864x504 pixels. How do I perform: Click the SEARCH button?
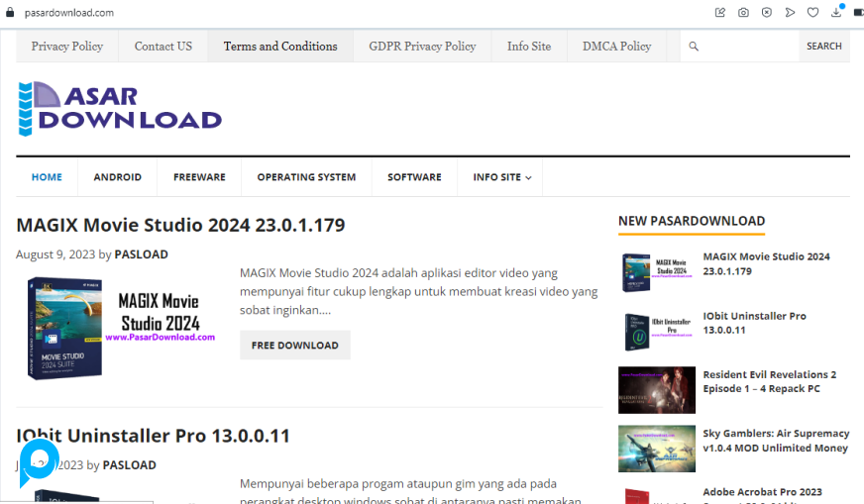[x=823, y=47]
